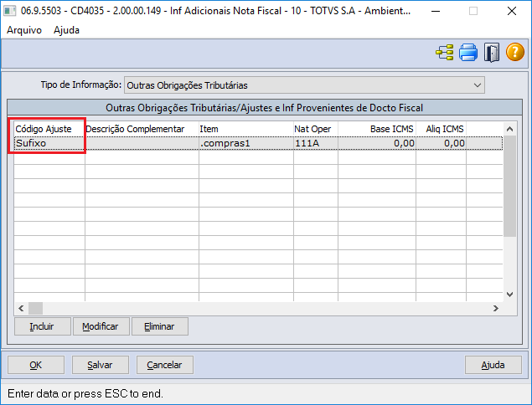The height and width of the screenshot is (405, 532).
Task: Close the window with the X button
Action: pos(512,11)
